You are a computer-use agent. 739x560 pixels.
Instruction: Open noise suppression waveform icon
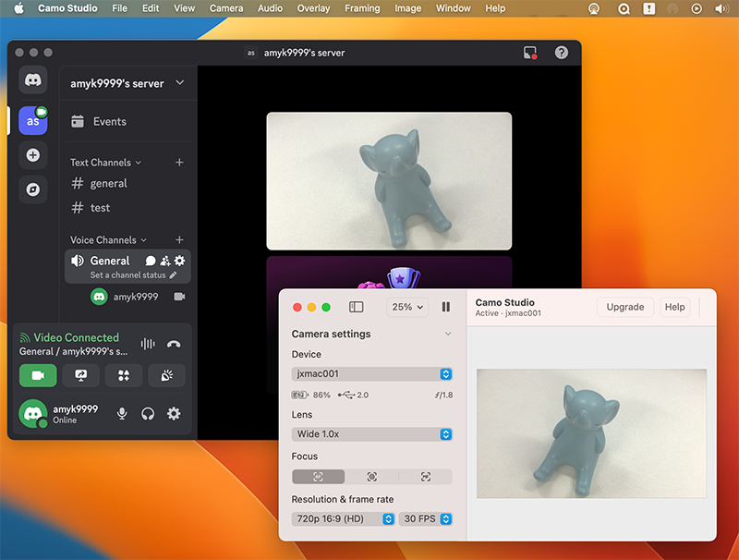[148, 344]
